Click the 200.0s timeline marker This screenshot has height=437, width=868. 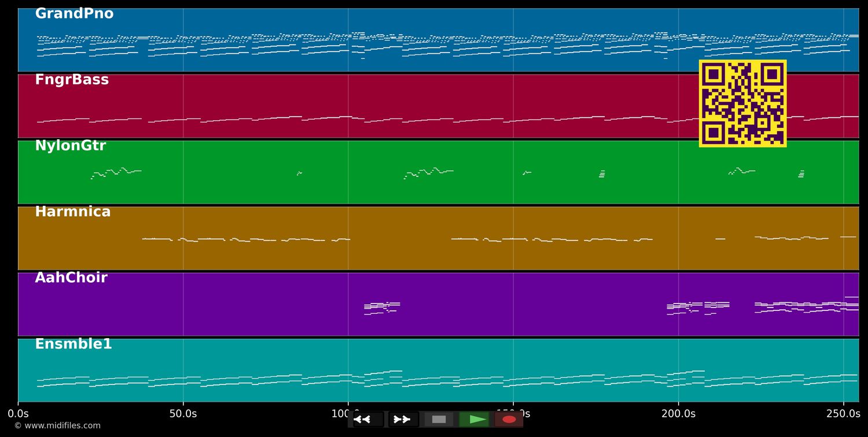point(678,414)
